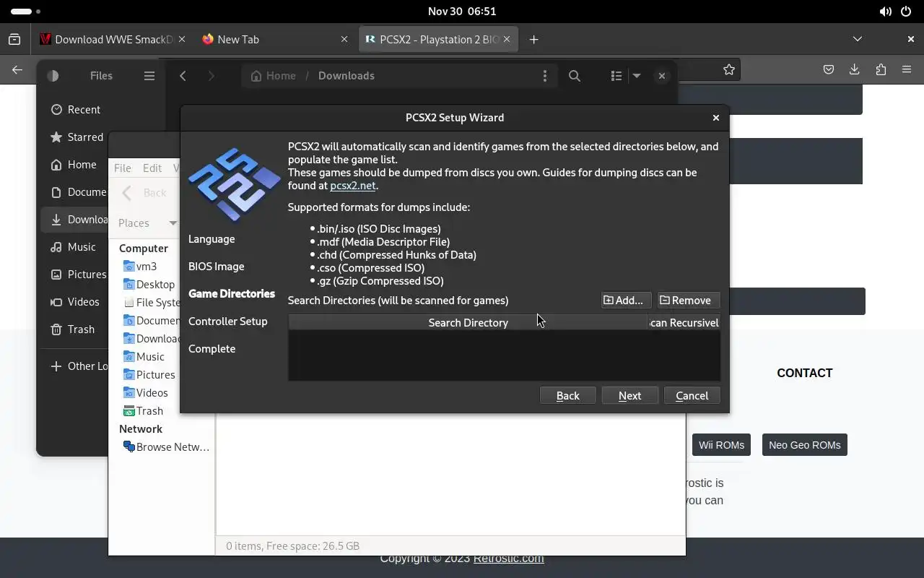Screen dimensions: 924x578
Task: Click the Remove directory button
Action: point(689,300)
